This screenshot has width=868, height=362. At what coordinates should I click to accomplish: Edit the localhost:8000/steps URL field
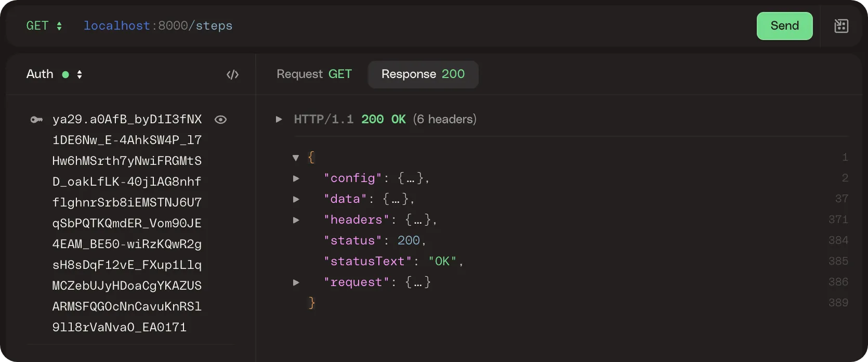[x=158, y=26]
